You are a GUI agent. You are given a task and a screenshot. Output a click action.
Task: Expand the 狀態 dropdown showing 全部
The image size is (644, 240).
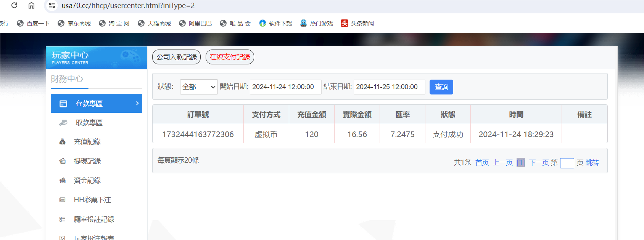pos(199,87)
